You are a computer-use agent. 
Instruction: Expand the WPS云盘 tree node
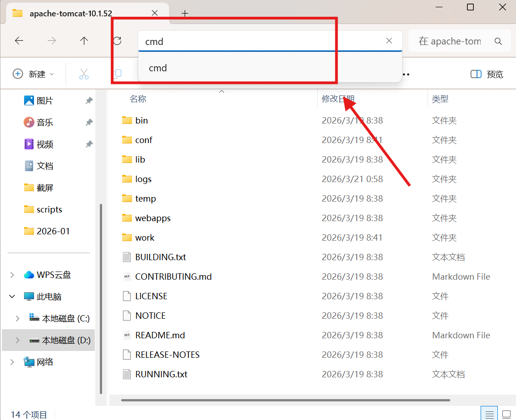(x=12, y=275)
